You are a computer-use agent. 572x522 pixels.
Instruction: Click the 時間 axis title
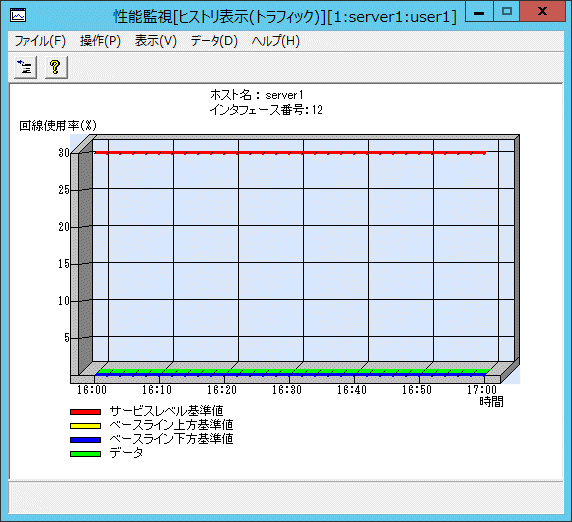coord(491,402)
